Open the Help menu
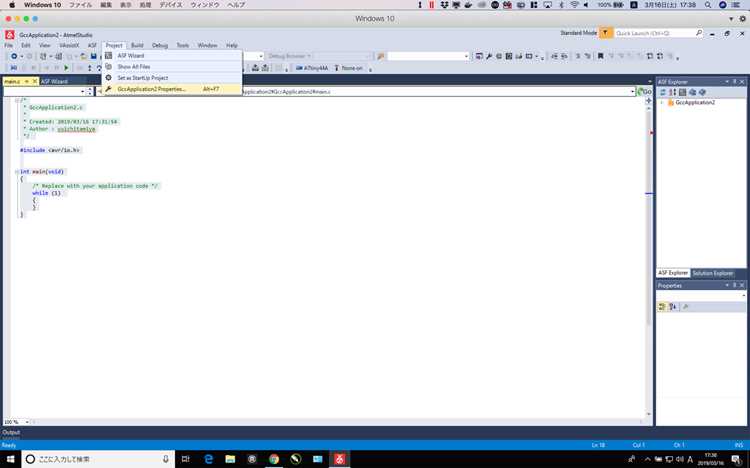The height and width of the screenshot is (468, 750). tap(232, 45)
